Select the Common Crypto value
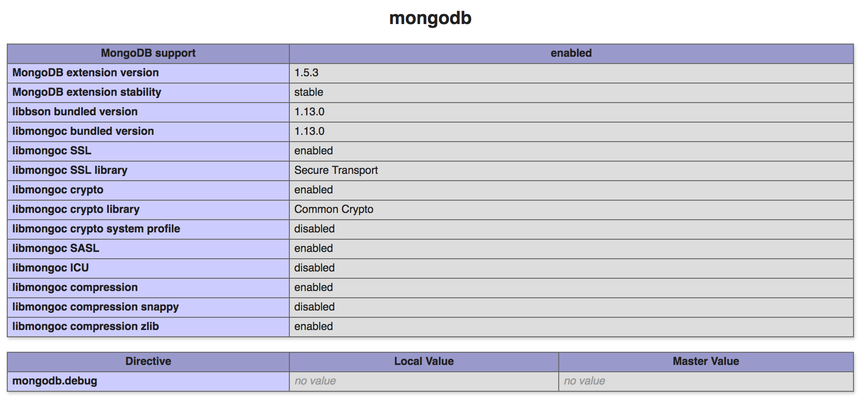This screenshot has width=868, height=404. pos(333,209)
